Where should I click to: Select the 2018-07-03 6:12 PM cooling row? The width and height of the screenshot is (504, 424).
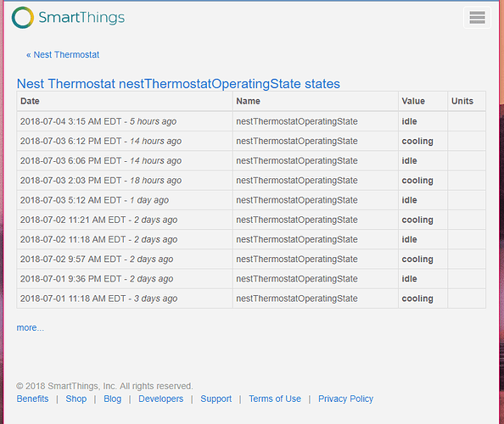(x=251, y=141)
